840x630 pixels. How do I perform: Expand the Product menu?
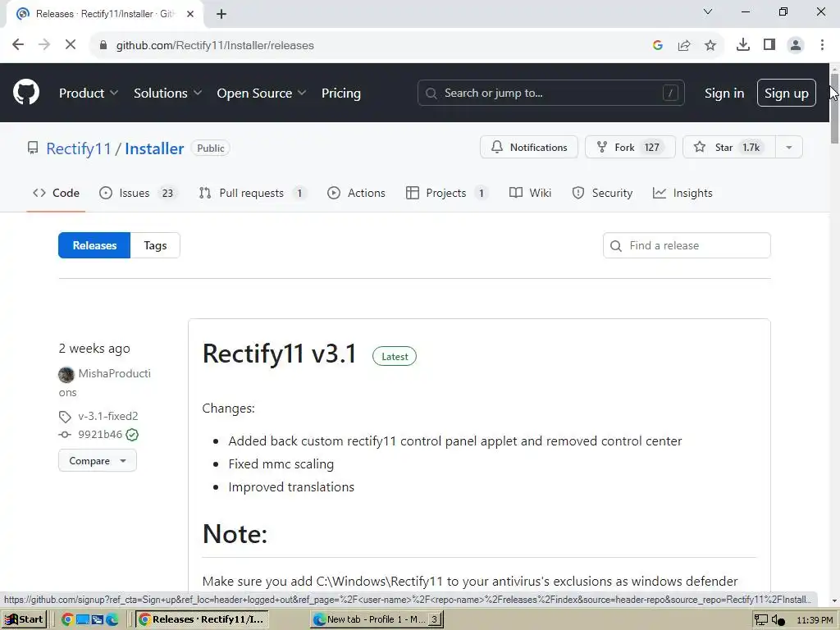(x=89, y=93)
